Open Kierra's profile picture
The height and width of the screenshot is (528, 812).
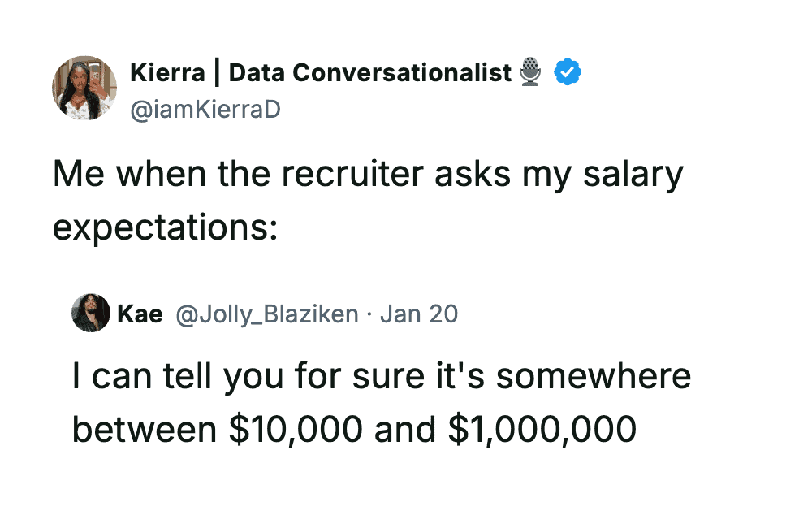[x=84, y=88]
